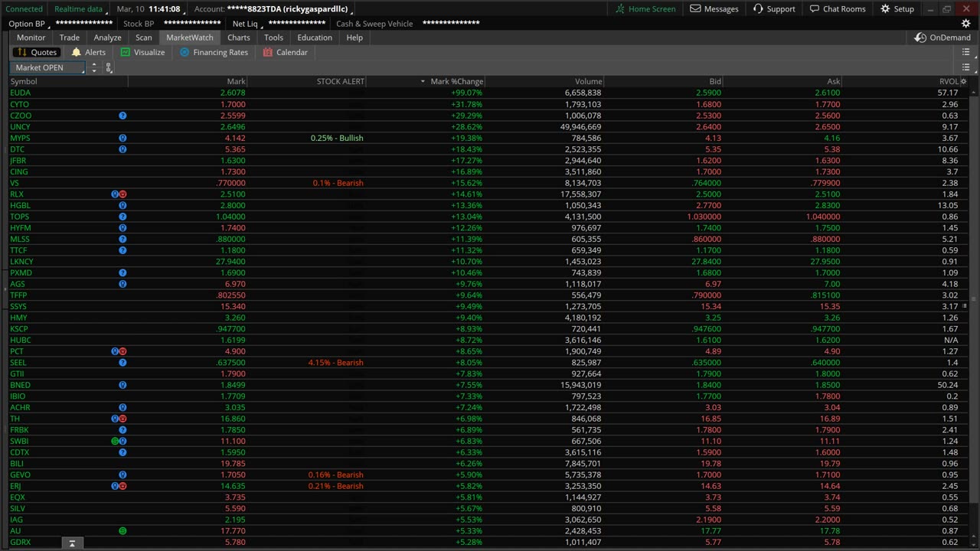Open the account info gear settings
Image resolution: width=980 pixels, height=551 pixels.
tap(965, 24)
